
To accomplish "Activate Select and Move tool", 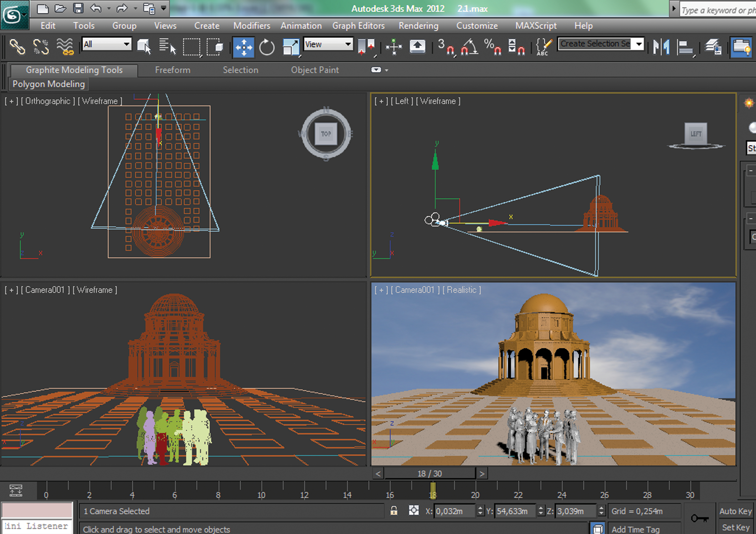I will coord(244,47).
